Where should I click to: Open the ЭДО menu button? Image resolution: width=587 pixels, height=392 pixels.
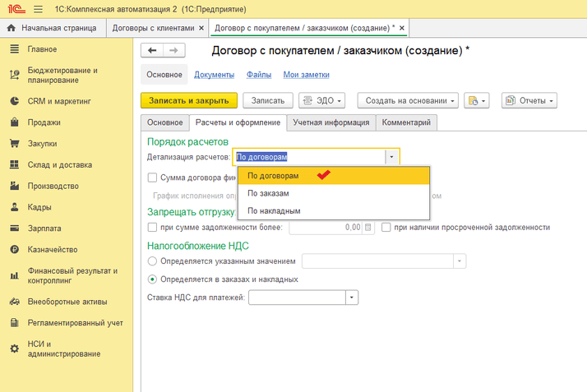pyautogui.click(x=321, y=100)
